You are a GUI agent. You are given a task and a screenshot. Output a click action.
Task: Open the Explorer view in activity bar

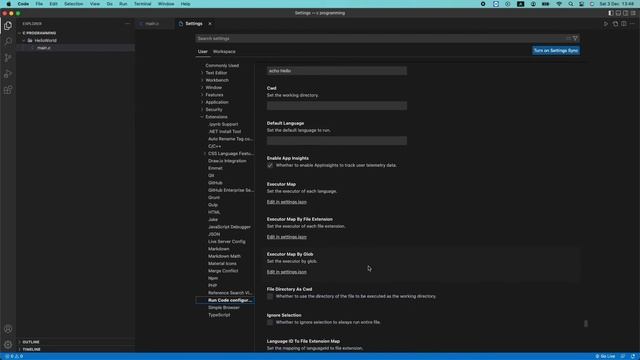[8, 25]
